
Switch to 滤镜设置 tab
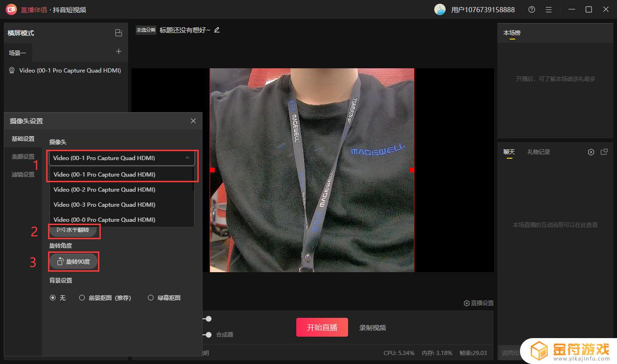(23, 175)
